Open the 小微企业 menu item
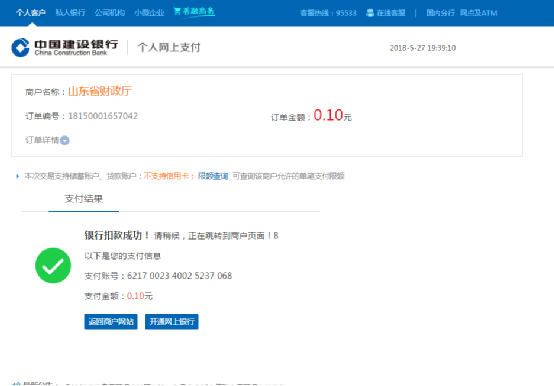554x386 pixels. tap(149, 13)
